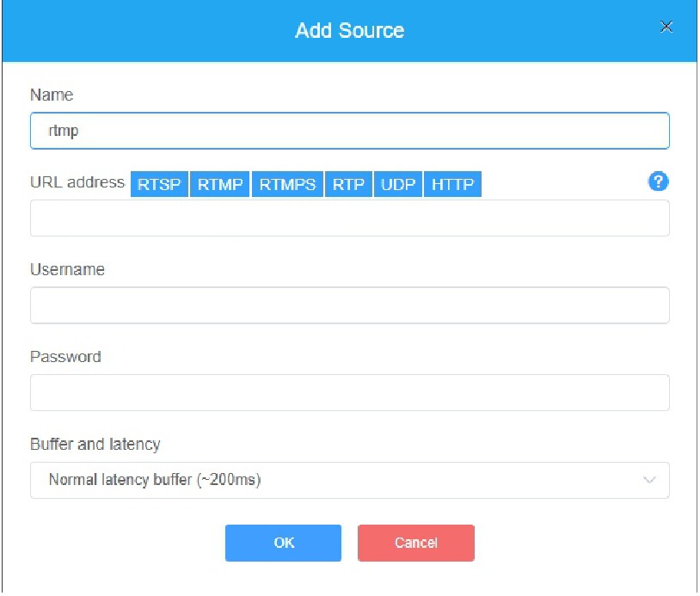Confirm with the OK button
Screen dimensions: 700x596
coord(283,543)
